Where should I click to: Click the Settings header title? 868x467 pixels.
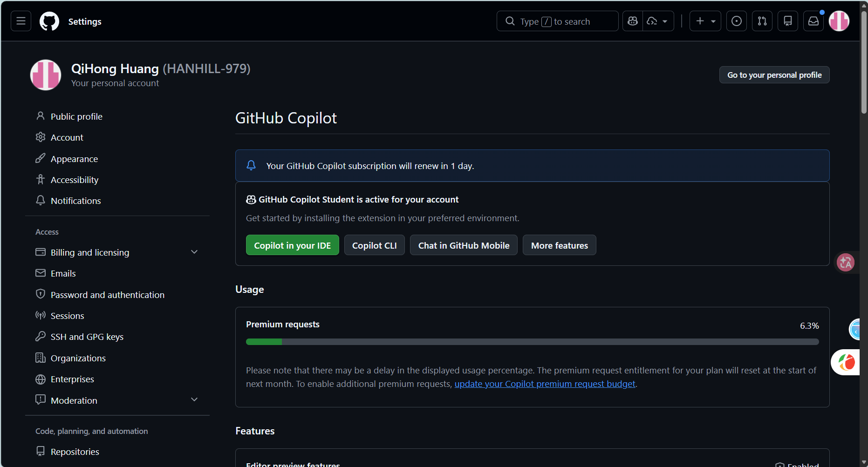click(x=85, y=21)
